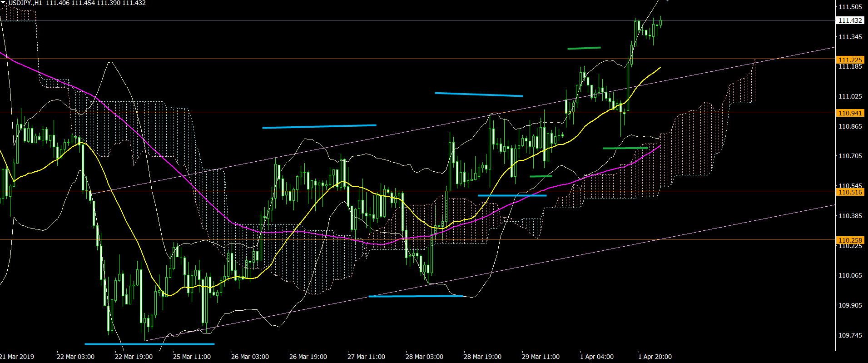
Task: Click the 26 Mar 03:00 time label
Action: [x=250, y=357]
